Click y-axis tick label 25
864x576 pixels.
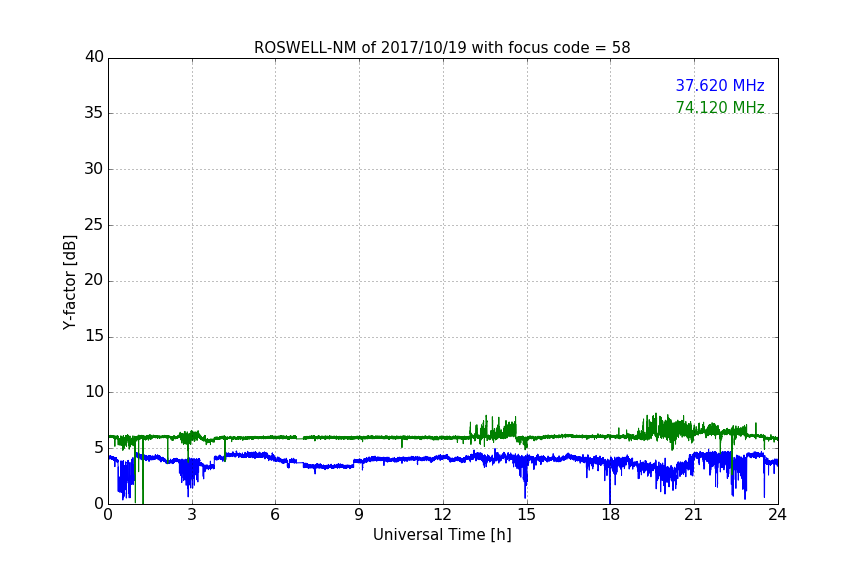tap(94, 224)
